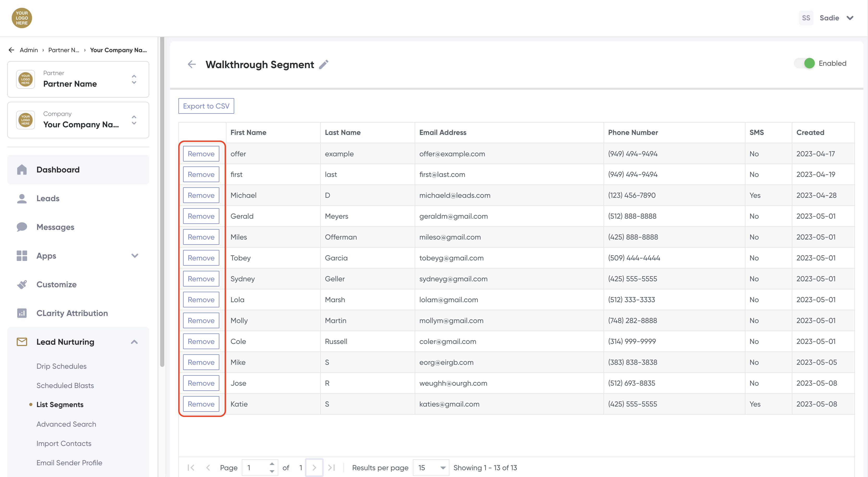Click the Leads person icon

pos(22,199)
